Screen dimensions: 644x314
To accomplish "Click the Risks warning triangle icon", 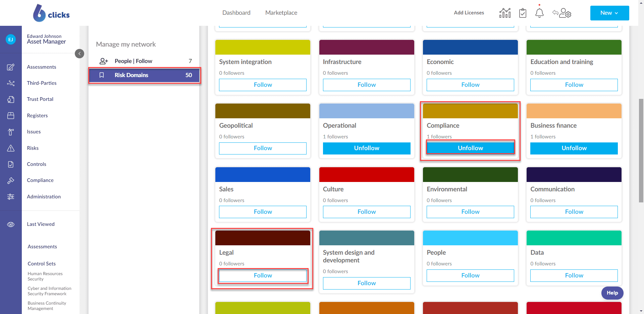I will point(11,148).
